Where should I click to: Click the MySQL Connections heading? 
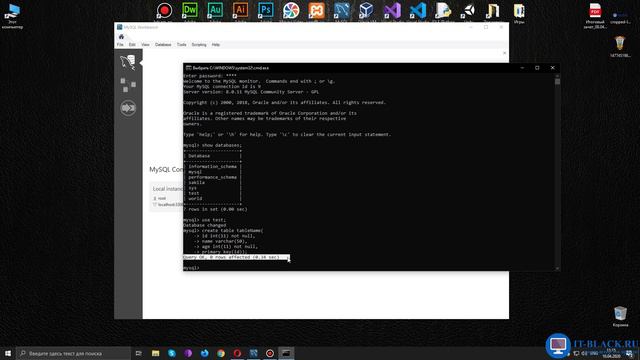167,169
